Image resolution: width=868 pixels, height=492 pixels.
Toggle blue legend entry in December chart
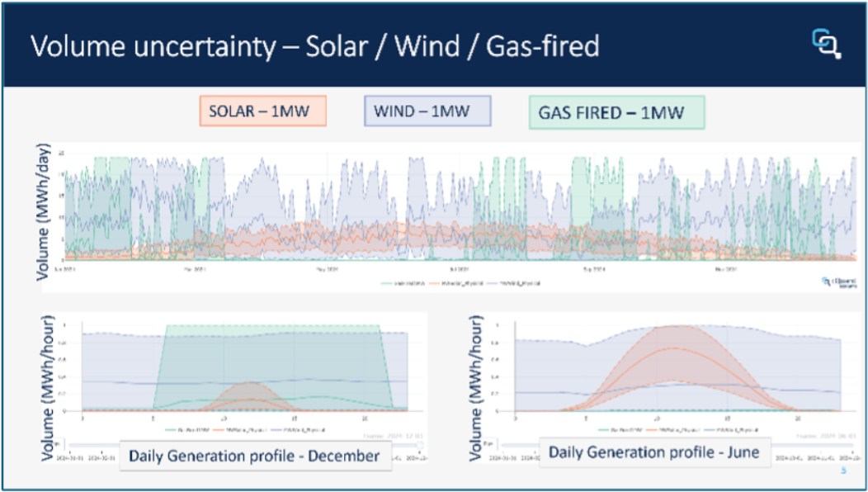click(300, 430)
